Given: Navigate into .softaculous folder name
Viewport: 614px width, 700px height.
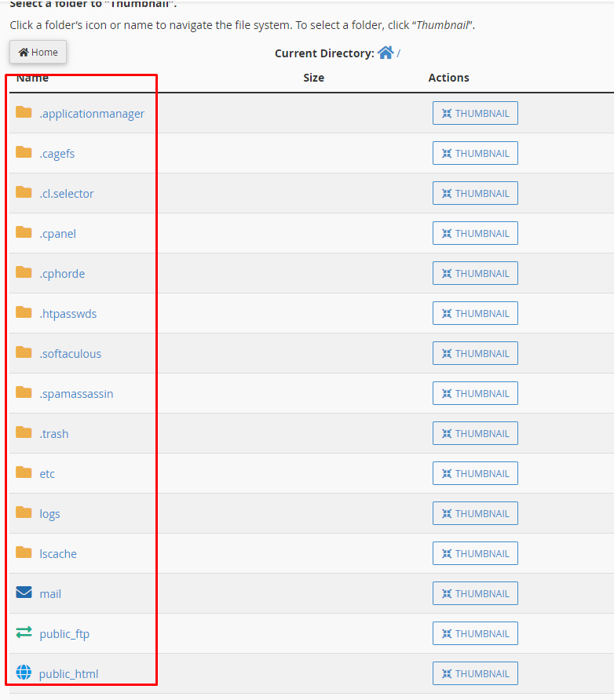Looking at the screenshot, I should pos(70,354).
